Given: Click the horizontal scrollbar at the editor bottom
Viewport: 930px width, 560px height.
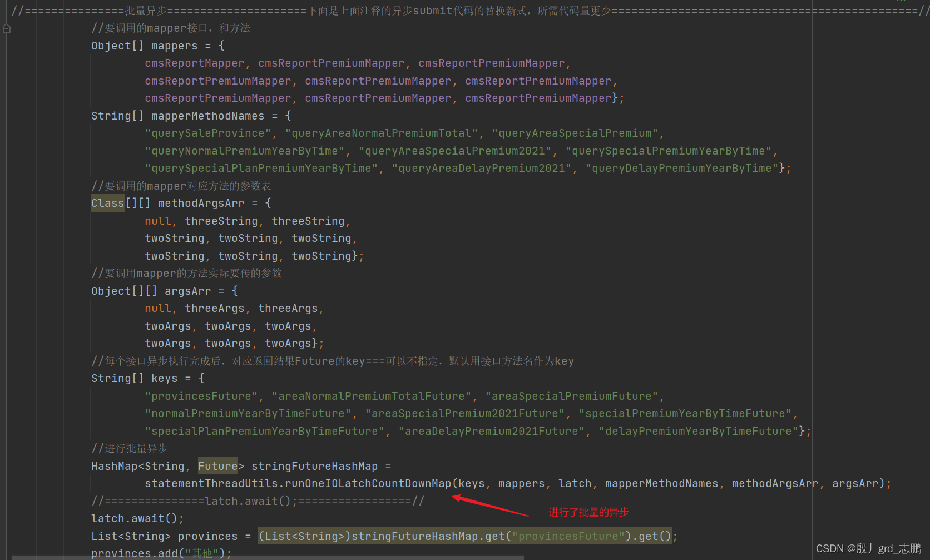Looking at the screenshot, I should tap(268, 557).
